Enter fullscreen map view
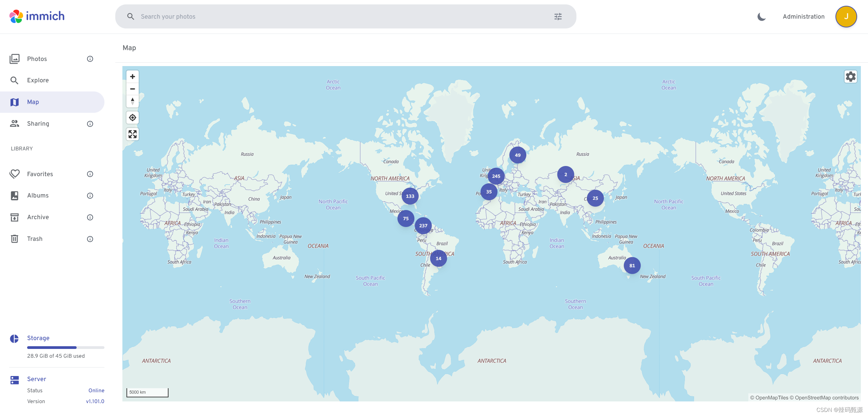868x416 pixels. tap(133, 134)
